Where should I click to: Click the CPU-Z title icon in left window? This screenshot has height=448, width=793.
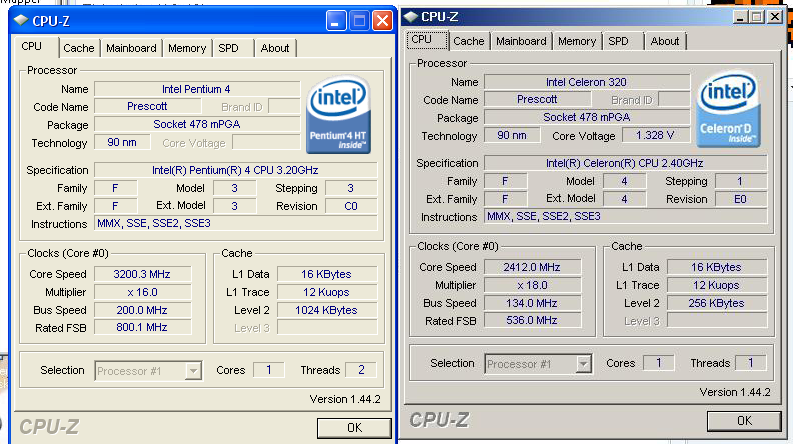coord(21,21)
